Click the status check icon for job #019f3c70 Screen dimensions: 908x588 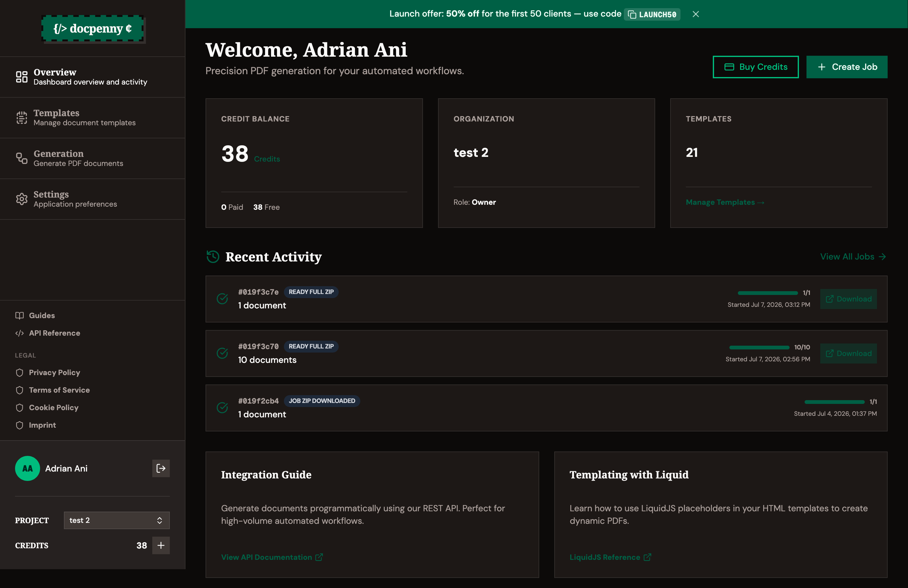click(222, 353)
